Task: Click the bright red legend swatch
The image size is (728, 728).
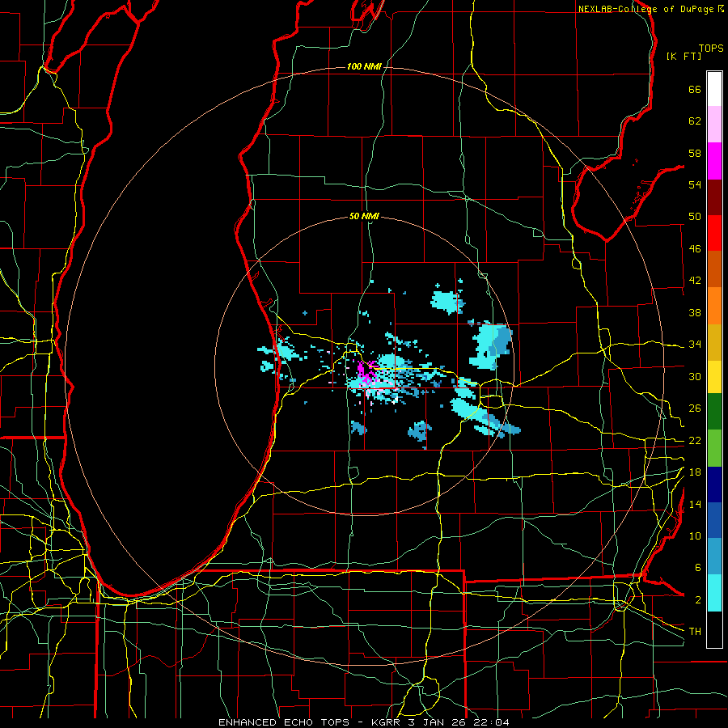Action: coord(714,233)
